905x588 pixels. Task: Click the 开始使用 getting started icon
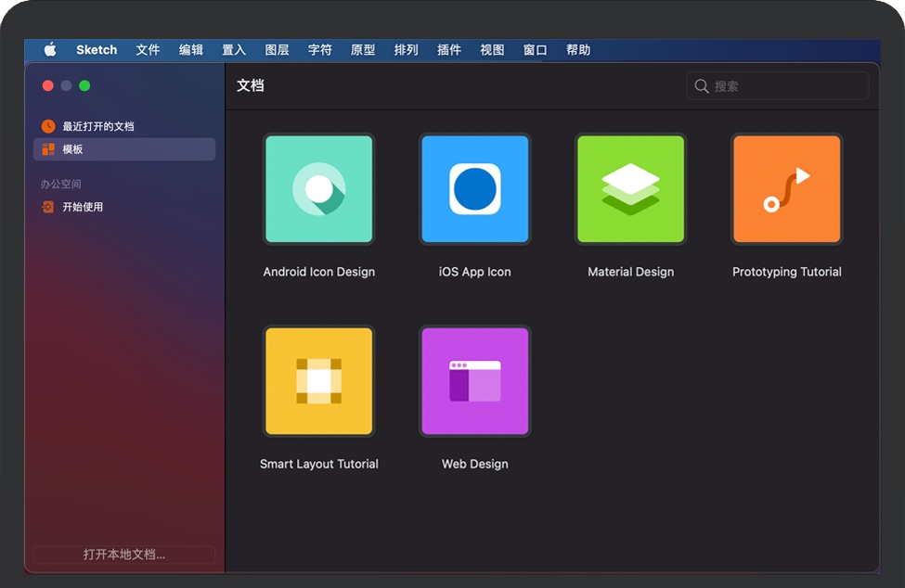(x=48, y=207)
